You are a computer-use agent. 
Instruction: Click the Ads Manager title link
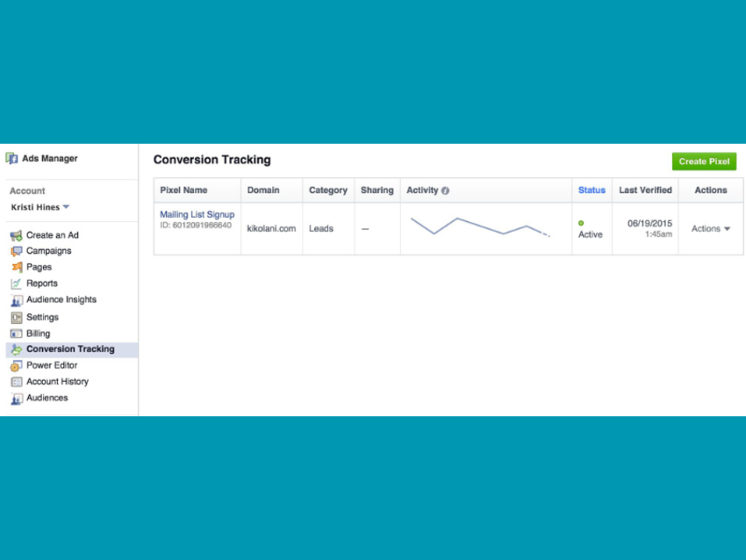[49, 159]
